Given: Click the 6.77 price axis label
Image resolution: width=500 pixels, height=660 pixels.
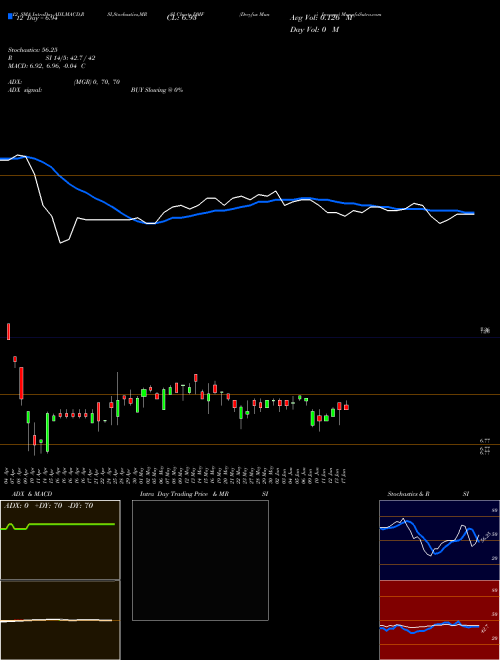Looking at the screenshot, I should click(x=485, y=441).
